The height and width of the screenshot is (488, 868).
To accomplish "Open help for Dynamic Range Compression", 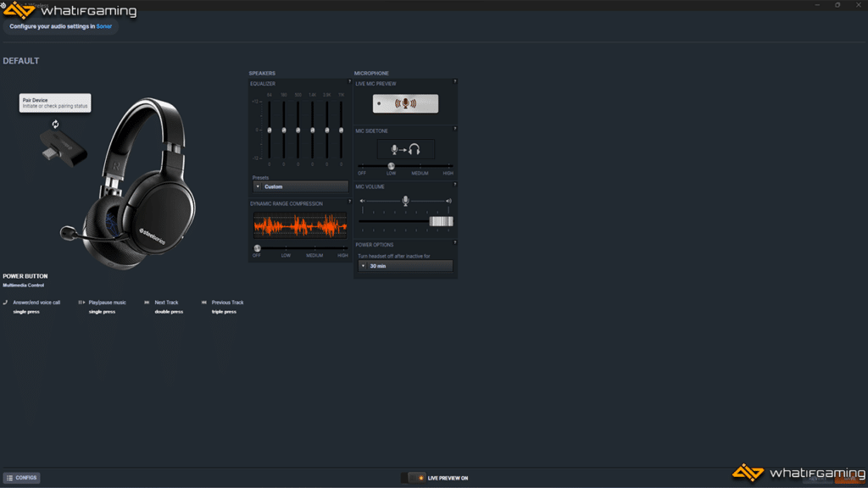I will pyautogui.click(x=349, y=202).
